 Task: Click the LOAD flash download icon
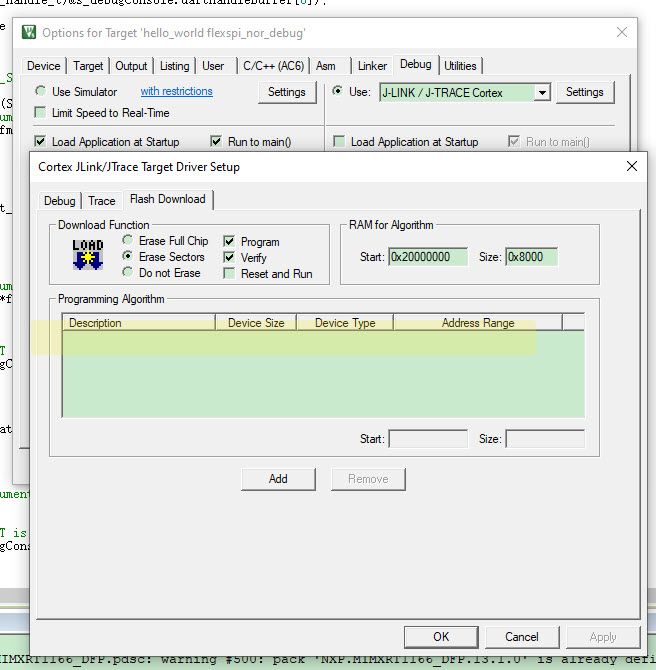pos(88,255)
